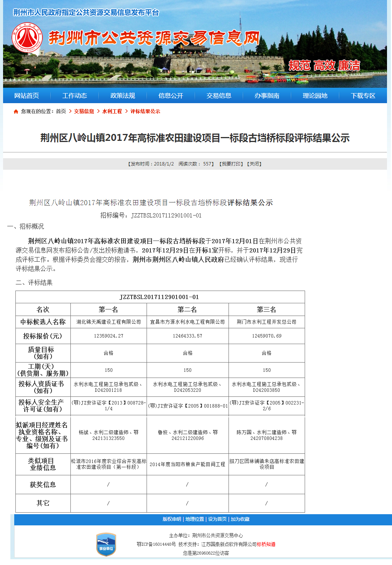Open the 工作动态 menu item
The image size is (392, 565).
[x=75, y=95]
